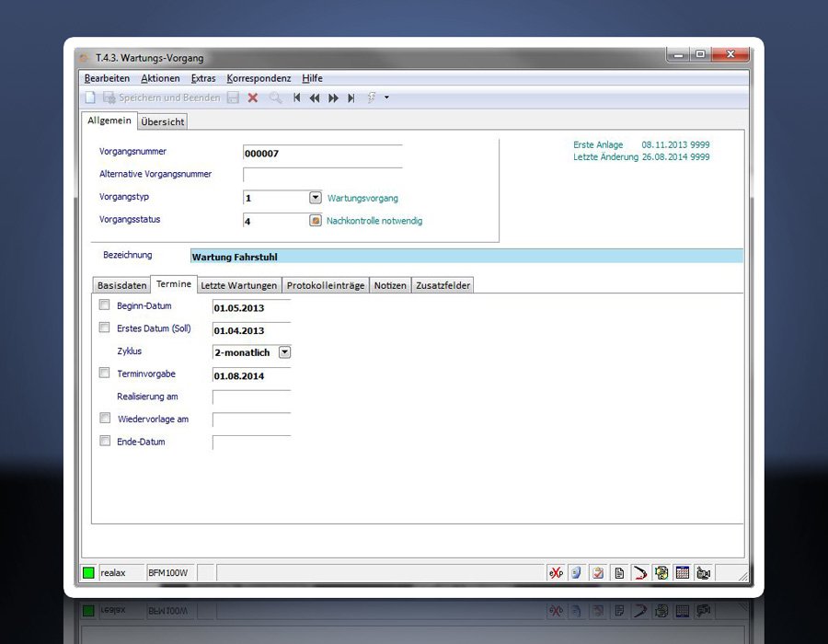The height and width of the screenshot is (644, 828).
Task: Click the empty Ende-Datum field
Action: tap(251, 443)
